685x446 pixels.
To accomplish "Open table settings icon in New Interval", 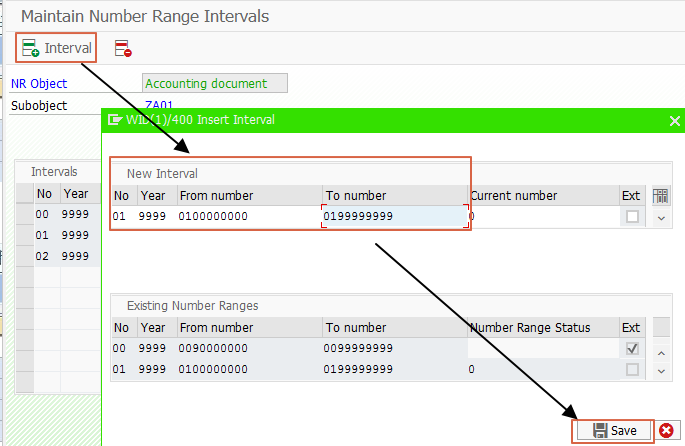I will (x=660, y=196).
